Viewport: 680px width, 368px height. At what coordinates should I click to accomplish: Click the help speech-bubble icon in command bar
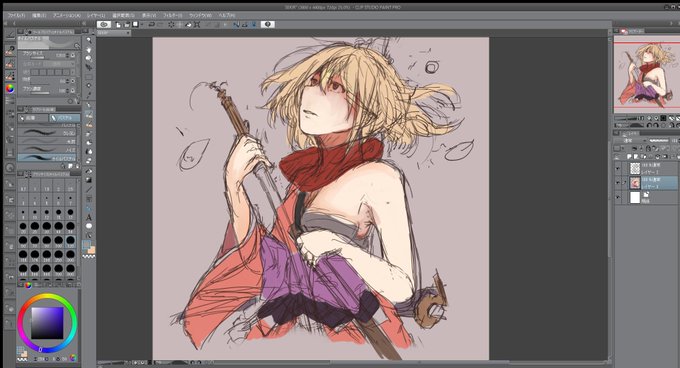(x=268, y=25)
